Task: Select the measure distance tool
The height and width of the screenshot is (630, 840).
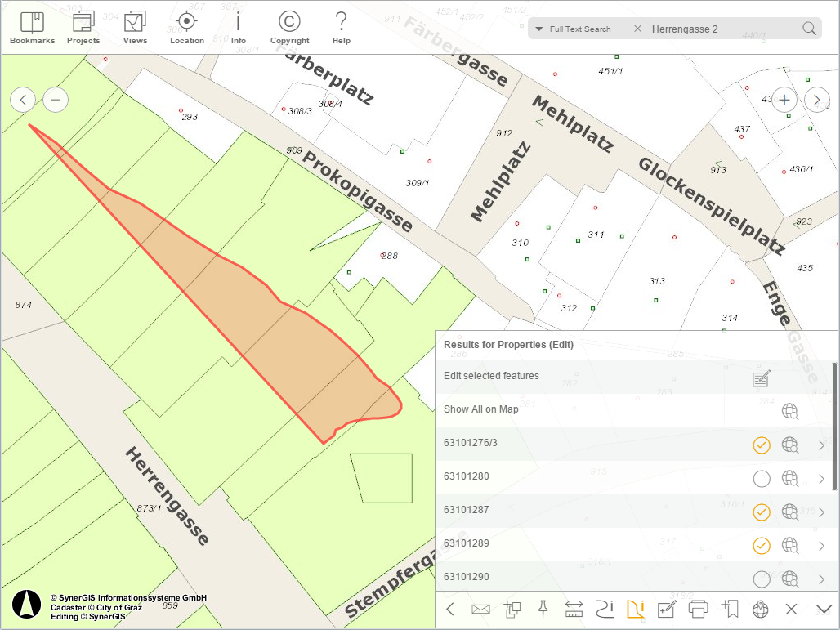Action: tap(573, 609)
